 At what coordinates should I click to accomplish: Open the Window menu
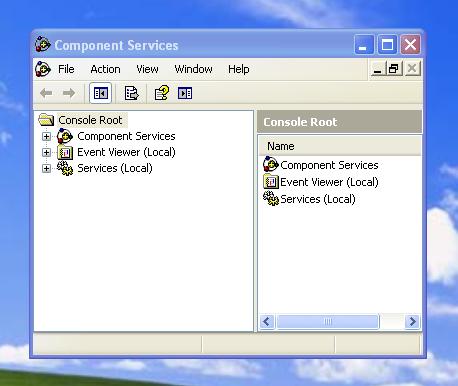193,69
